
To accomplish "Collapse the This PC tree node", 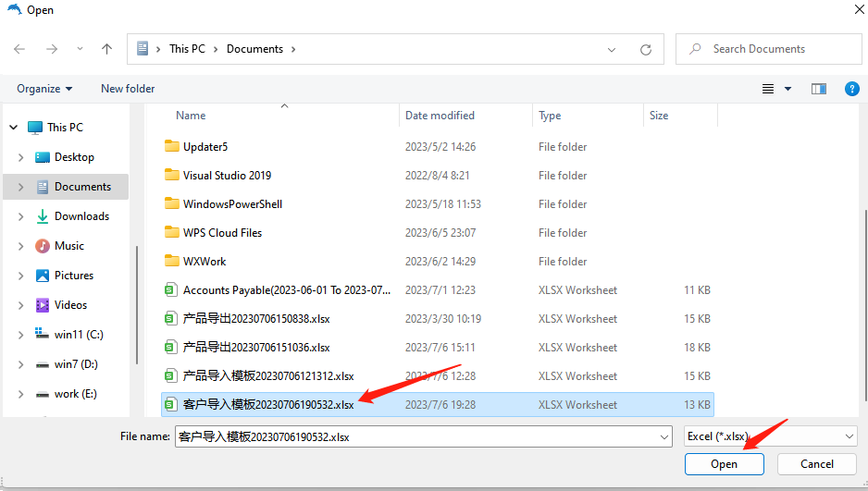I will [12, 128].
